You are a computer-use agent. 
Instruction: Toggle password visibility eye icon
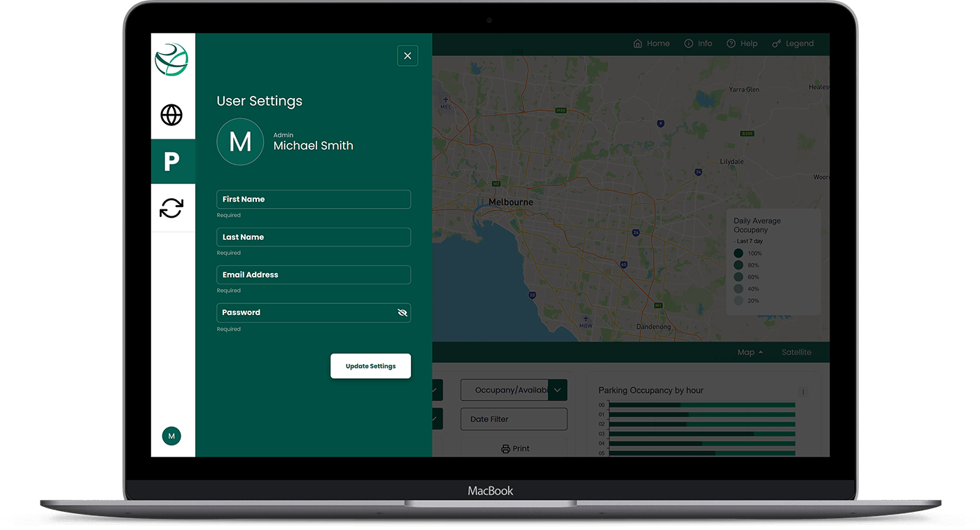coord(402,313)
